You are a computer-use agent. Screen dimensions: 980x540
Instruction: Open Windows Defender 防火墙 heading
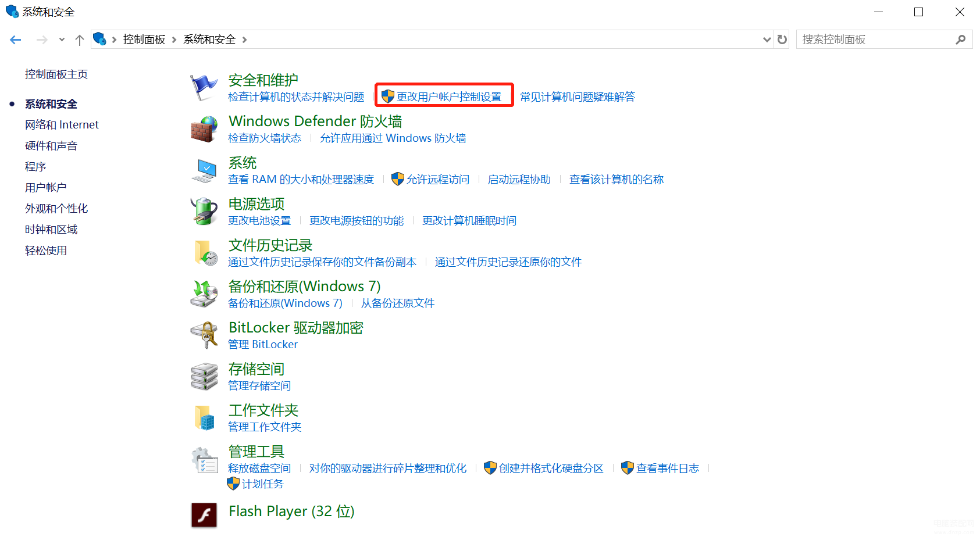point(315,121)
